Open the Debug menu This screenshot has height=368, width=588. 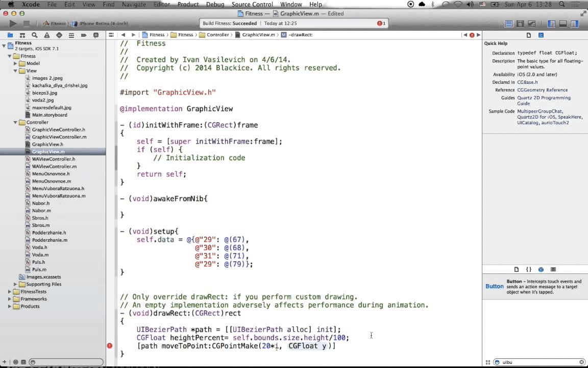pos(215,4)
